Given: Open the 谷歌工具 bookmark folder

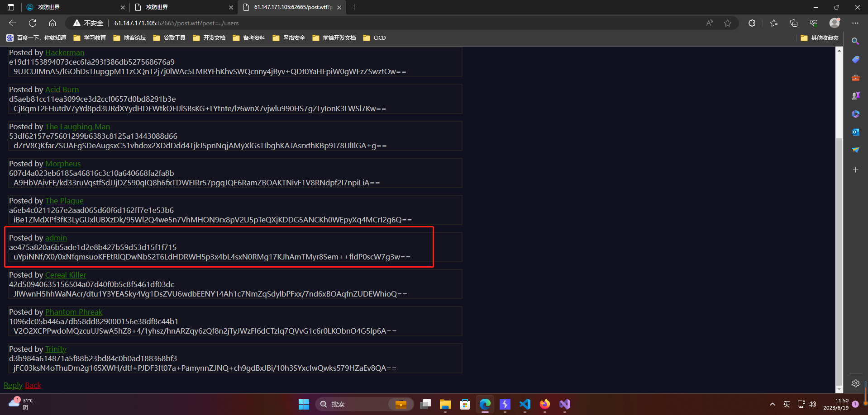Looking at the screenshot, I should (169, 38).
